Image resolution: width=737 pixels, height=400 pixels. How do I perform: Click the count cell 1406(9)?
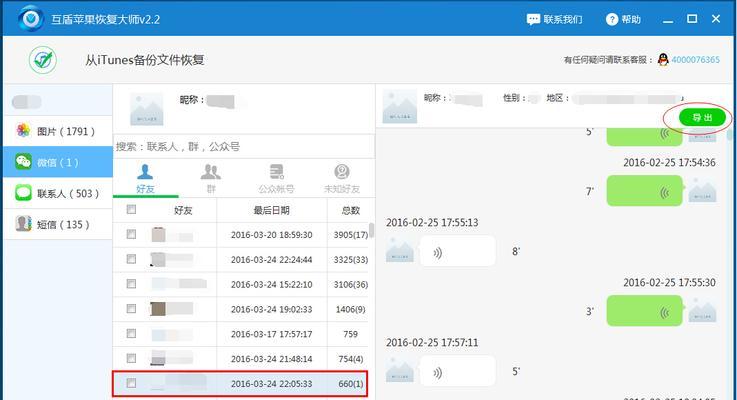(x=350, y=309)
